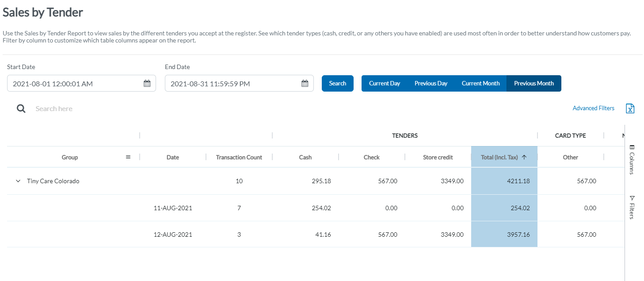Click the magnifying glass search icon
The image size is (644, 281).
pyautogui.click(x=21, y=108)
